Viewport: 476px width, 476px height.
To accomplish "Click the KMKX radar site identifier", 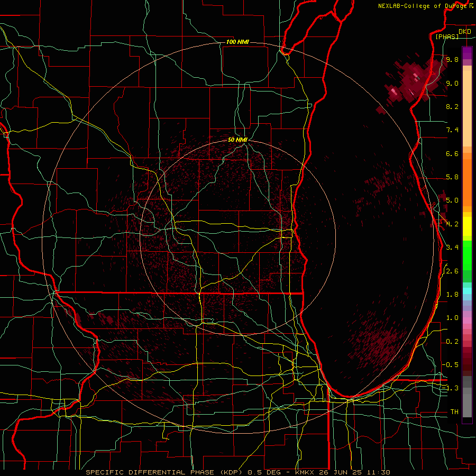I will point(305,472).
